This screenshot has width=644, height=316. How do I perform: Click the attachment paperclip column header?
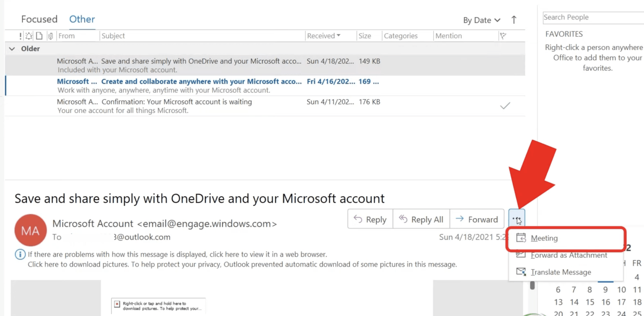[x=50, y=36]
